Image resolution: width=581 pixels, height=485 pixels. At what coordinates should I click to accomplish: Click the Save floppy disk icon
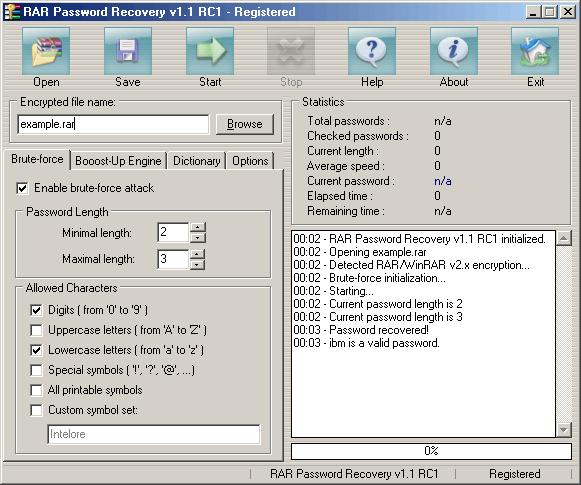[128, 51]
